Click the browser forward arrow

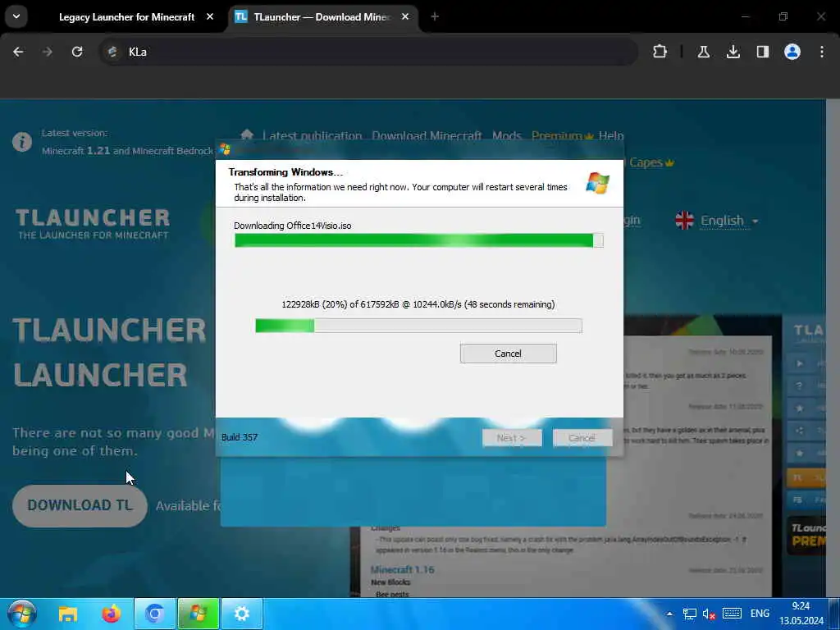[47, 52]
